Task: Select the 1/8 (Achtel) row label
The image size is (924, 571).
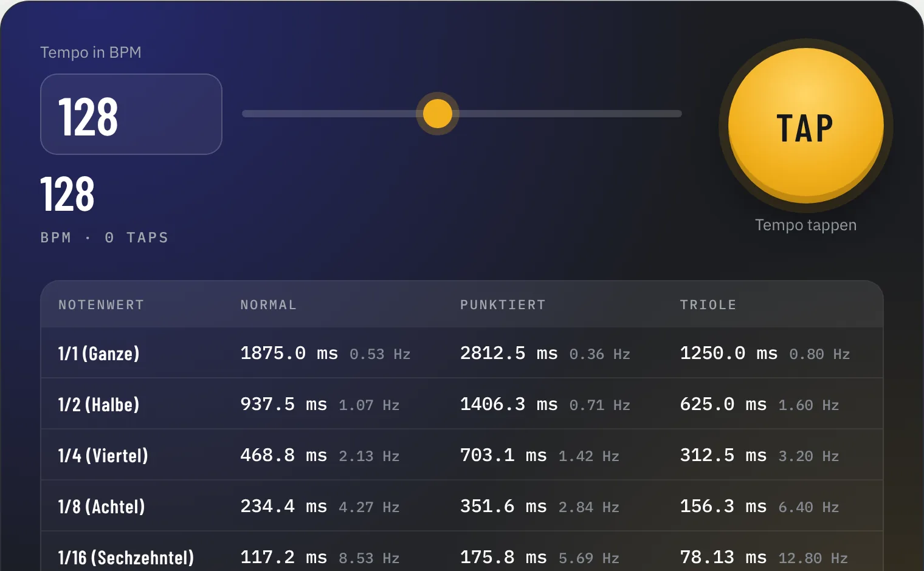Action: coord(102,507)
